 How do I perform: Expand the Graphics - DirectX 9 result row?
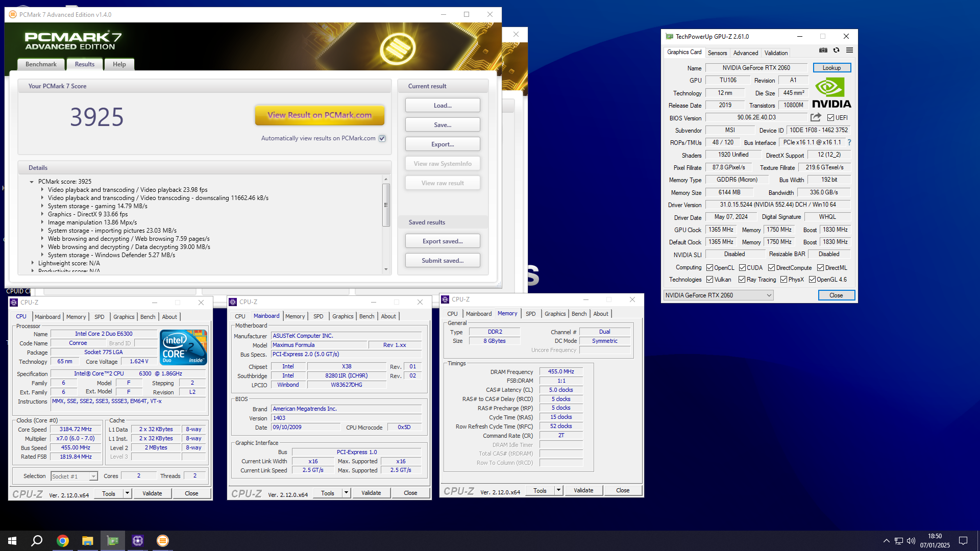click(42, 214)
